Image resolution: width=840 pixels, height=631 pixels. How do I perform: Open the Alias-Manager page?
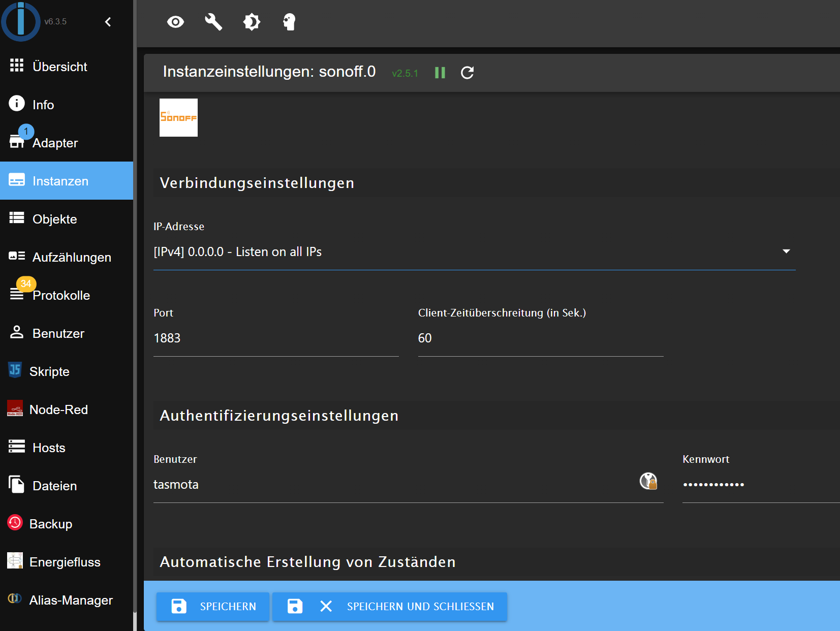67,600
